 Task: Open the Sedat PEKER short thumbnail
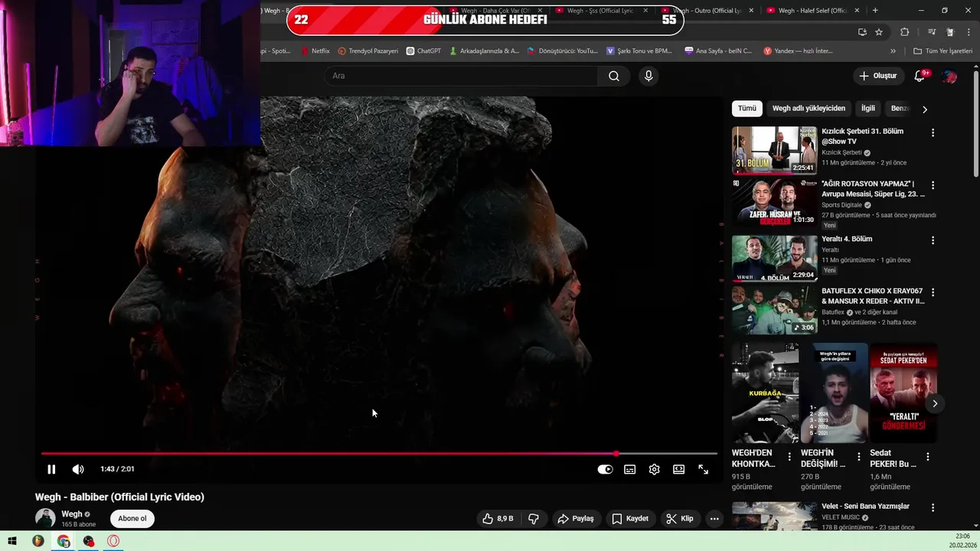(903, 393)
